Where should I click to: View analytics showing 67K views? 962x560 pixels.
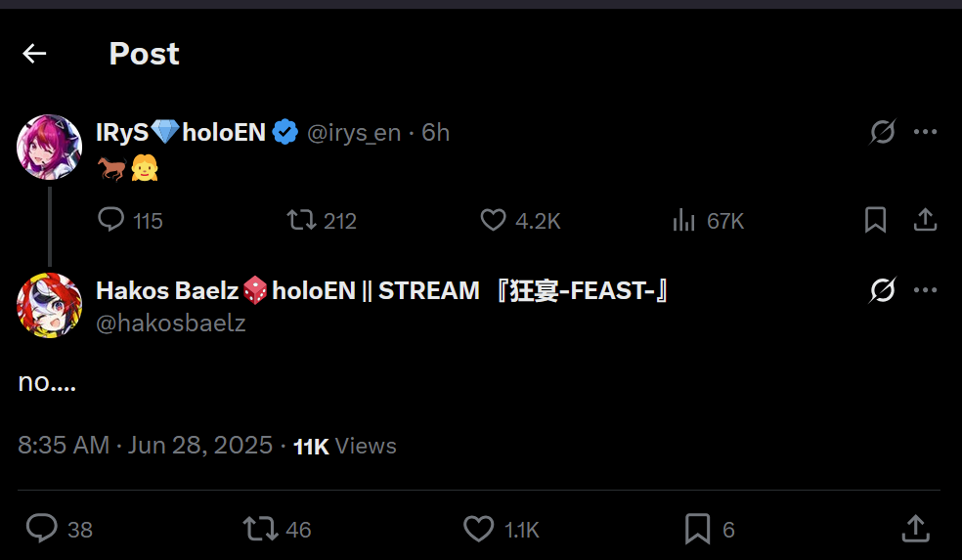[x=683, y=220]
